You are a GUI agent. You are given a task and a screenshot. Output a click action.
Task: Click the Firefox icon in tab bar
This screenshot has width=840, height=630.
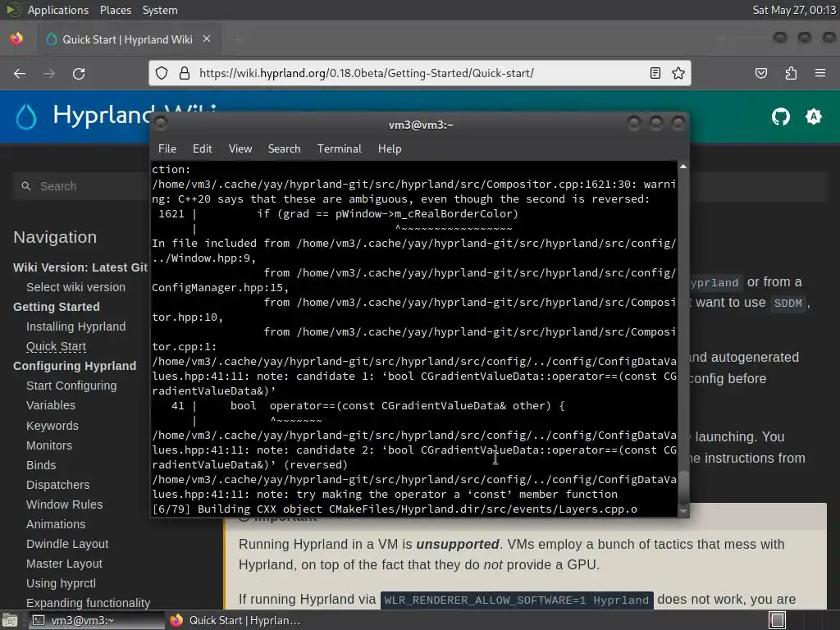point(16,39)
